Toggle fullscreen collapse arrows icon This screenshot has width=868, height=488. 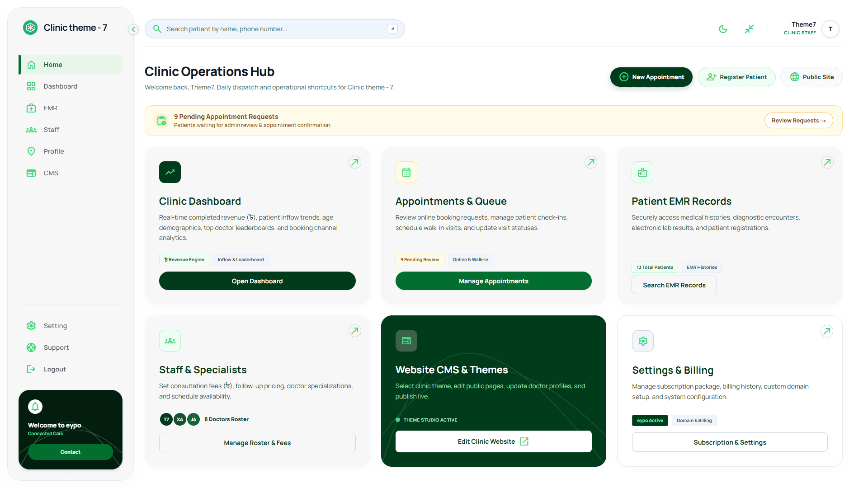click(749, 29)
